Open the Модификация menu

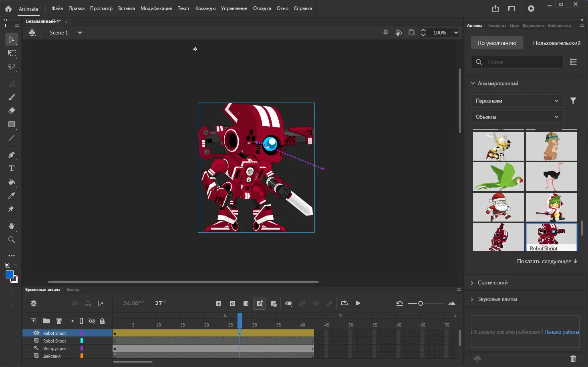pyautogui.click(x=156, y=8)
